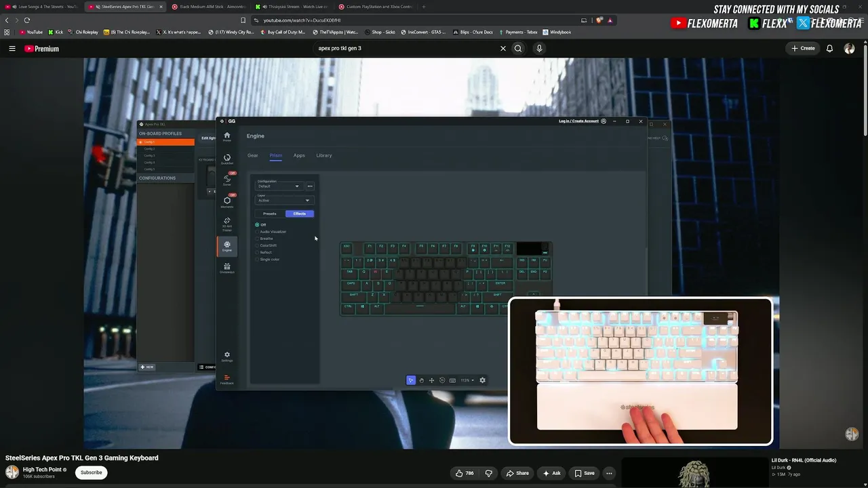Screen dimensions: 868x488
Task: Reload the browser page
Action: (27, 20)
